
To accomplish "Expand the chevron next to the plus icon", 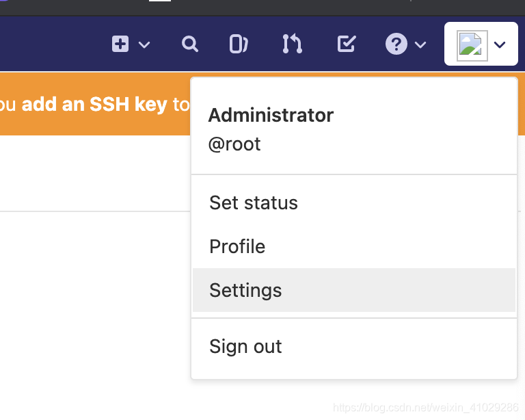I will click(x=144, y=44).
